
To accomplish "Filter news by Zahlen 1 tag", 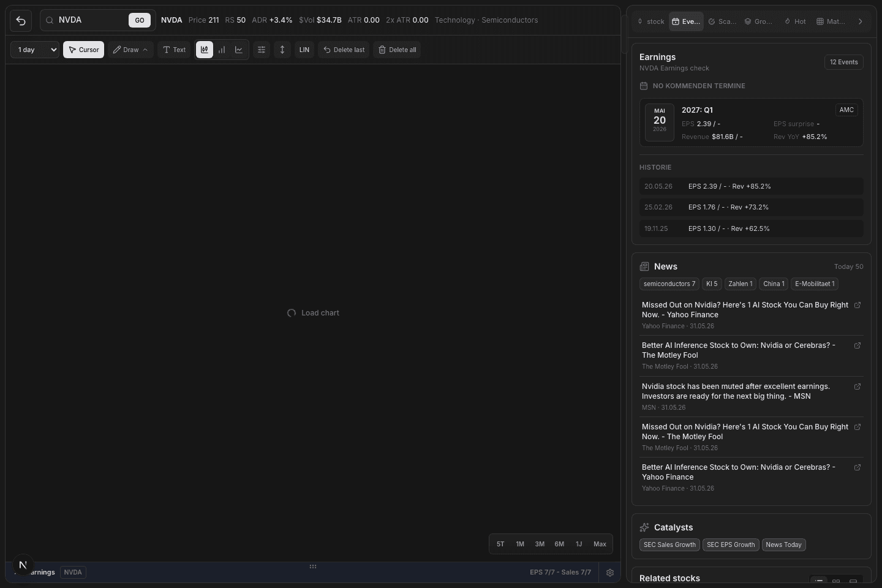I will pos(740,284).
